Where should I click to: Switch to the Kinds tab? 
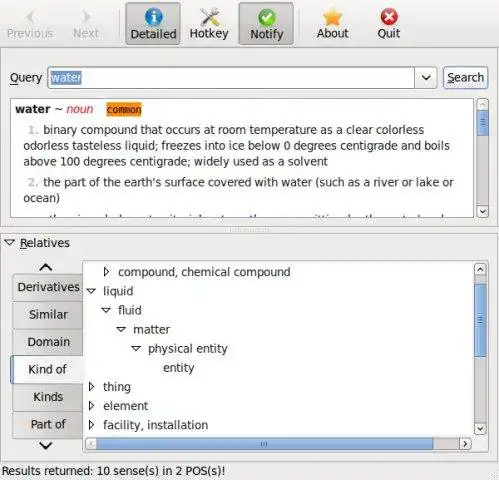[48, 397]
